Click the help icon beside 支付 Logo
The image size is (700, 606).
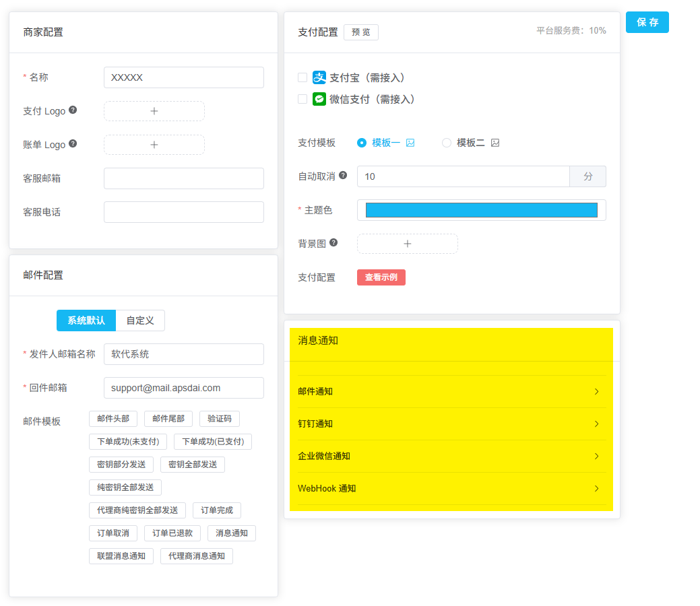click(x=72, y=110)
